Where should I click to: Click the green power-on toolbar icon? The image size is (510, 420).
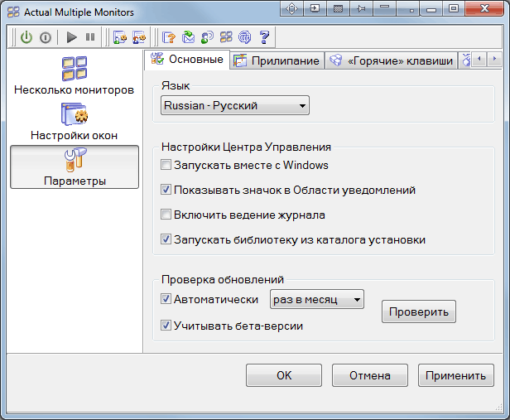(26, 37)
